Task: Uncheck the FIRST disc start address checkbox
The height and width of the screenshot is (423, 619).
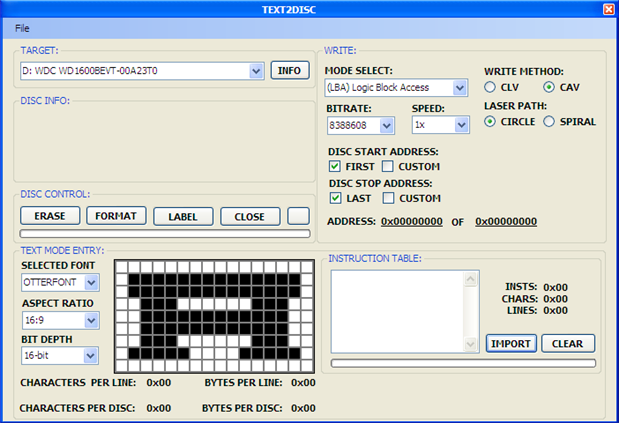Action: coord(335,167)
